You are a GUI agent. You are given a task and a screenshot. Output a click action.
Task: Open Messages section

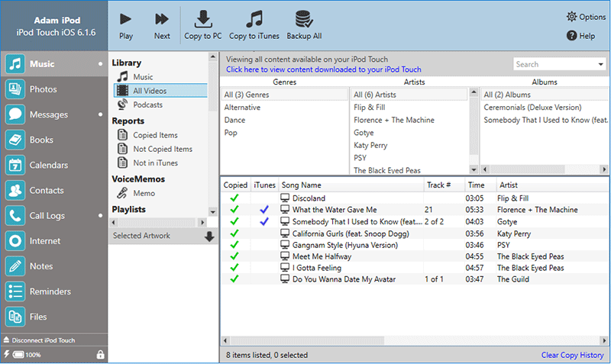[54, 114]
